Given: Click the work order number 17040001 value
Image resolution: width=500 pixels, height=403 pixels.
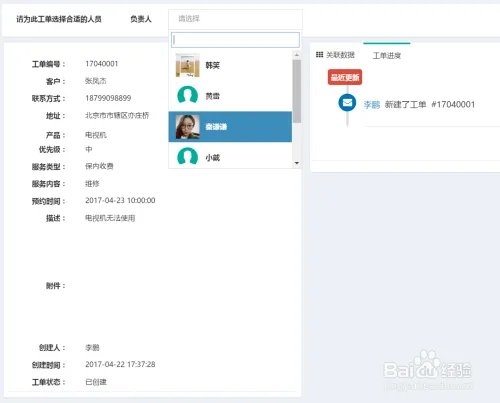Looking at the screenshot, I should pos(101,64).
